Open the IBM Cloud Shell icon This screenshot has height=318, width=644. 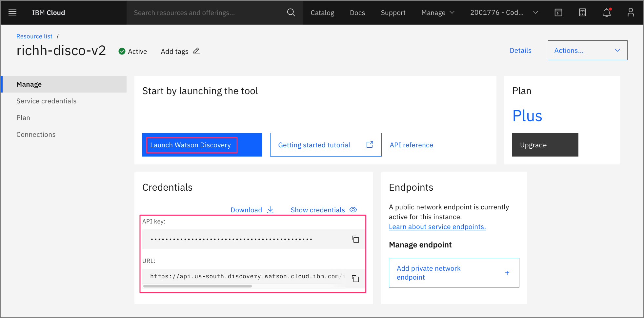click(x=558, y=12)
